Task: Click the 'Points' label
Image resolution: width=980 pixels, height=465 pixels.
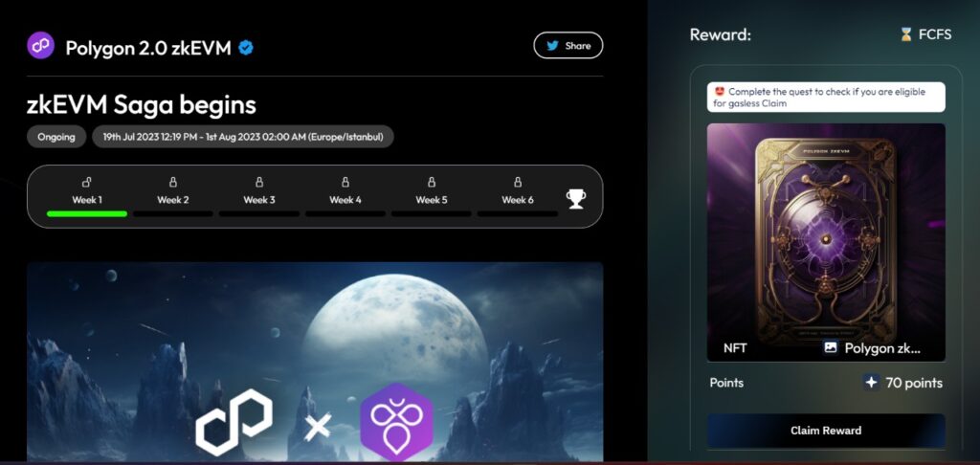Action: pos(727,382)
